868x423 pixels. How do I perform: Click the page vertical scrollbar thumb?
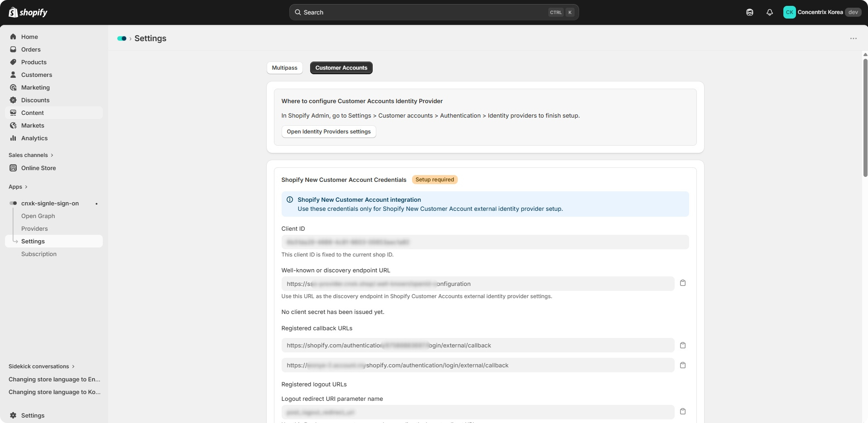click(865, 118)
